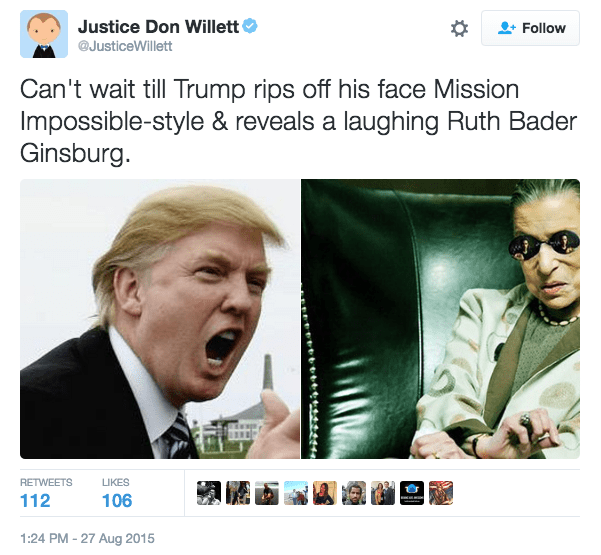Click the first liker avatar thumbnail
The image size is (601, 555).
[x=209, y=493]
